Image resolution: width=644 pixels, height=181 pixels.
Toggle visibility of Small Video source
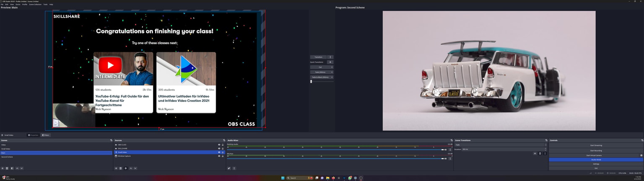[219, 153]
